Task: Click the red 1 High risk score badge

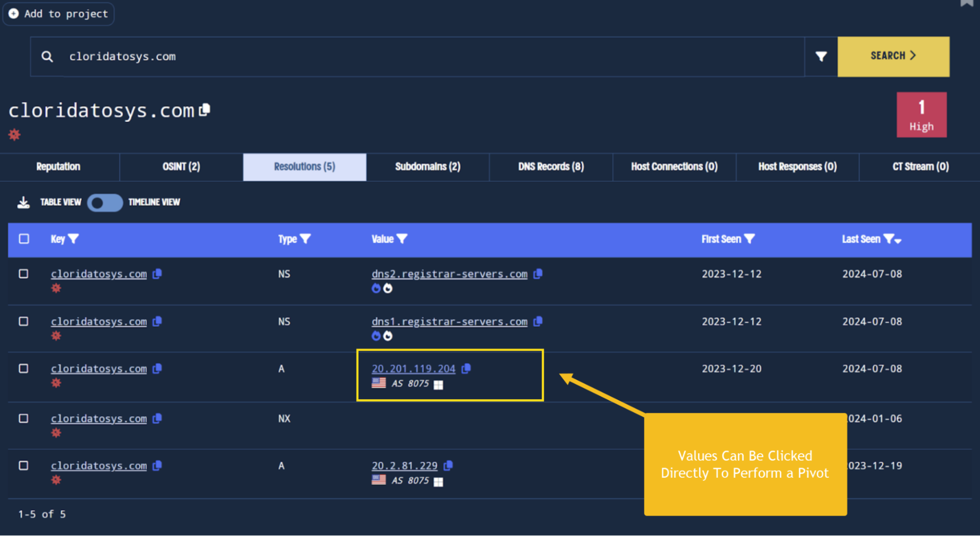Action: 922,115
